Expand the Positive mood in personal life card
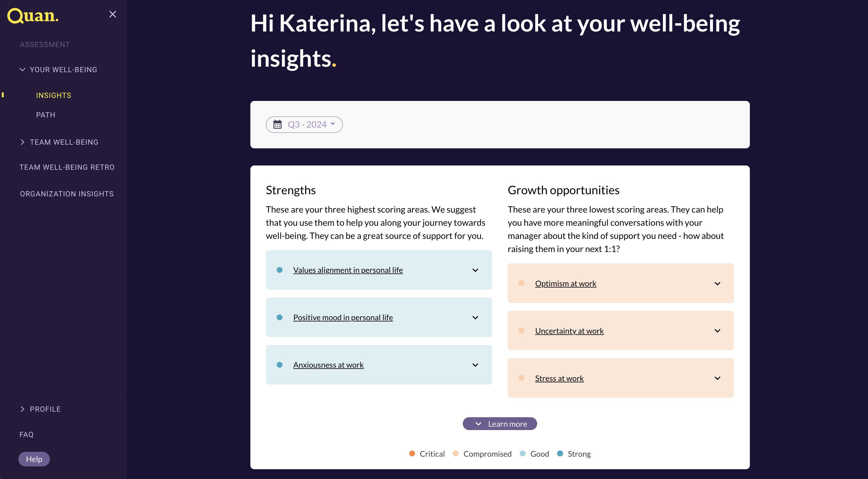 [475, 317]
